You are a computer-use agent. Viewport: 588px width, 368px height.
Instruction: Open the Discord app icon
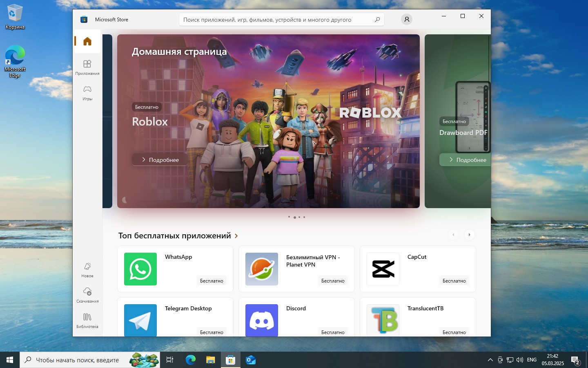261,320
